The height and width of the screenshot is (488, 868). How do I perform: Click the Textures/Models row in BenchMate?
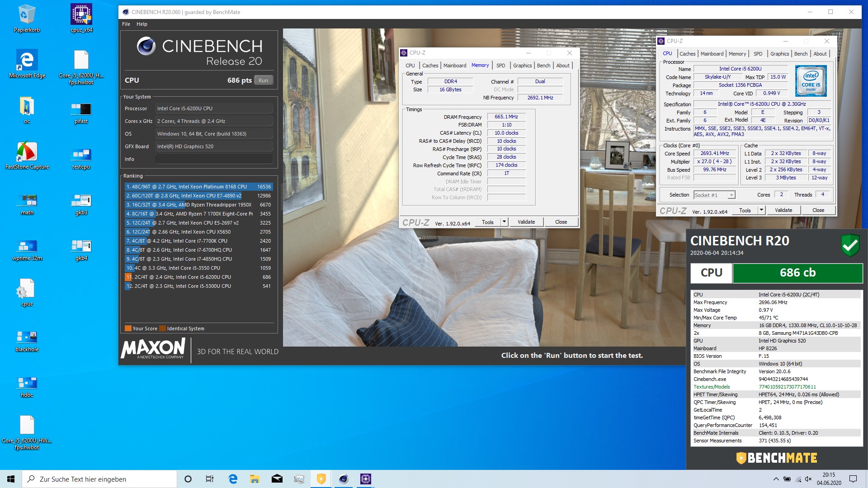point(776,387)
